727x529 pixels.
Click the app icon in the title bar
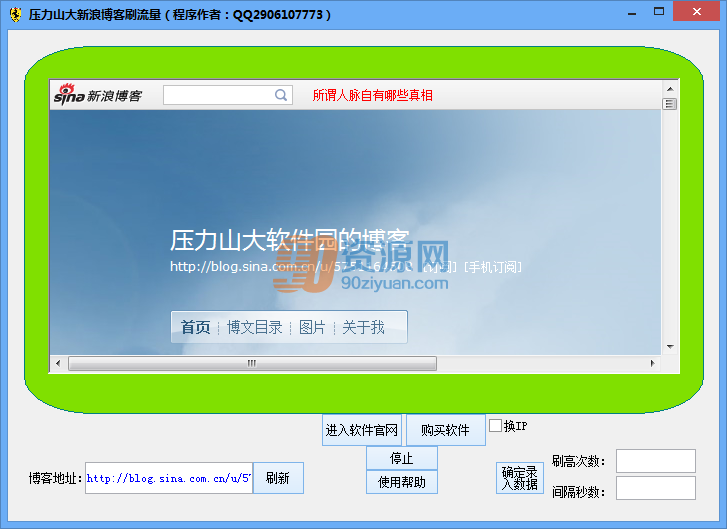[x=15, y=14]
